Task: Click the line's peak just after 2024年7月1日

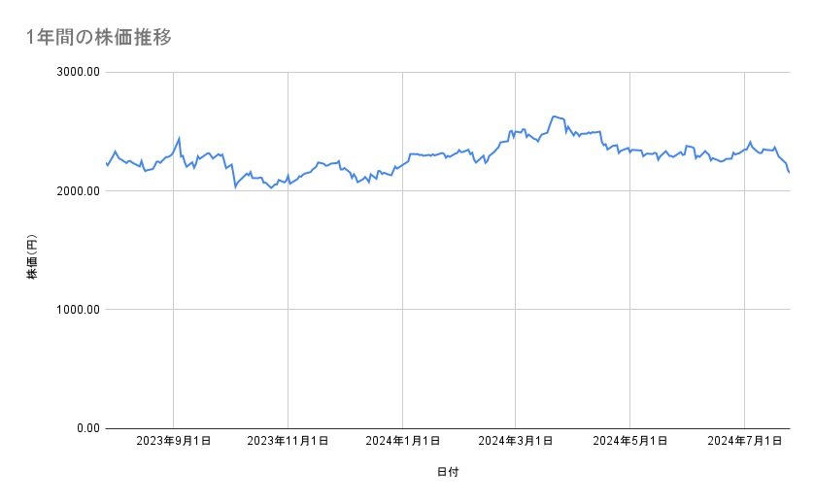Action: tap(750, 142)
